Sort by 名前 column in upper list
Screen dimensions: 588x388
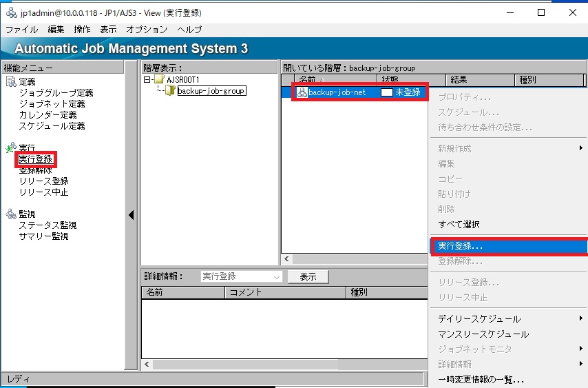335,79
